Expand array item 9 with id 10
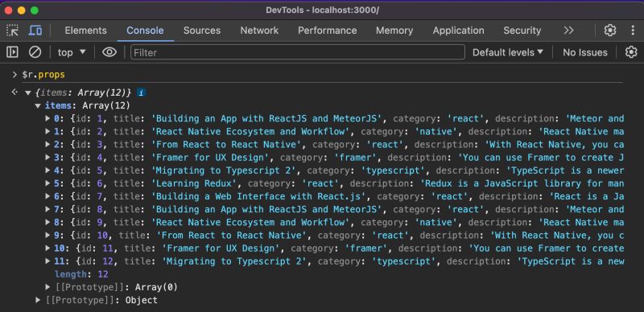The image size is (644, 312). (x=48, y=236)
